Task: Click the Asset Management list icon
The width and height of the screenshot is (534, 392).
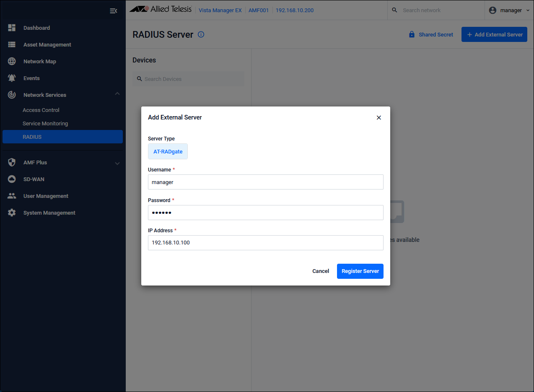Action: click(x=12, y=44)
